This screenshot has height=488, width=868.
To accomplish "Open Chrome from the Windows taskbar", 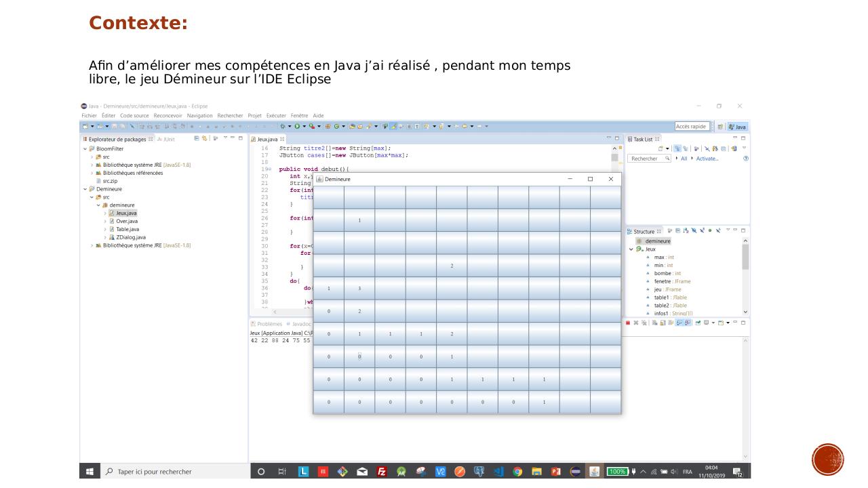I will [517, 472].
